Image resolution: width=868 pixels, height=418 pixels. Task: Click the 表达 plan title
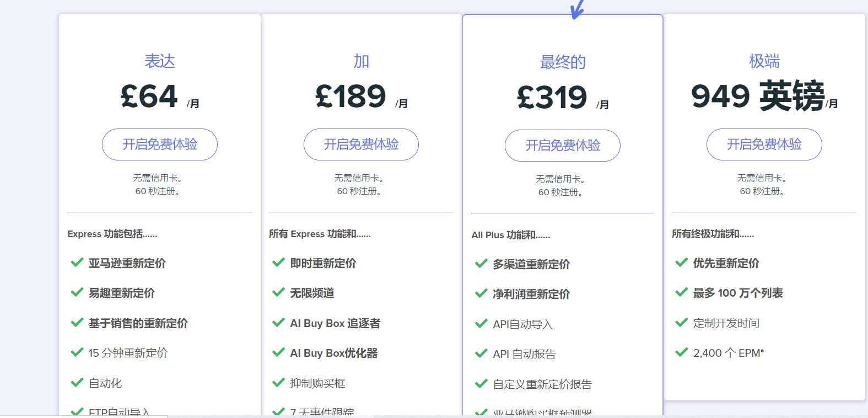[x=160, y=61]
